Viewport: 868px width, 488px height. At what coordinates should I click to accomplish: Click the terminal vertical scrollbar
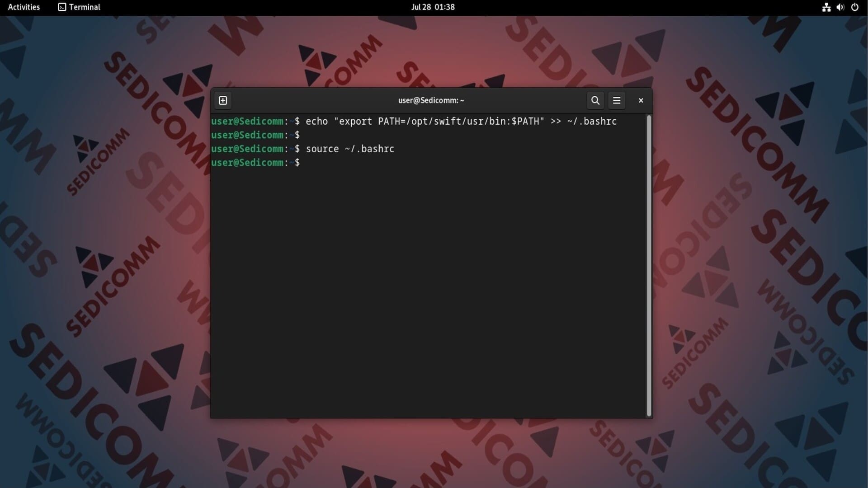pyautogui.click(x=649, y=266)
